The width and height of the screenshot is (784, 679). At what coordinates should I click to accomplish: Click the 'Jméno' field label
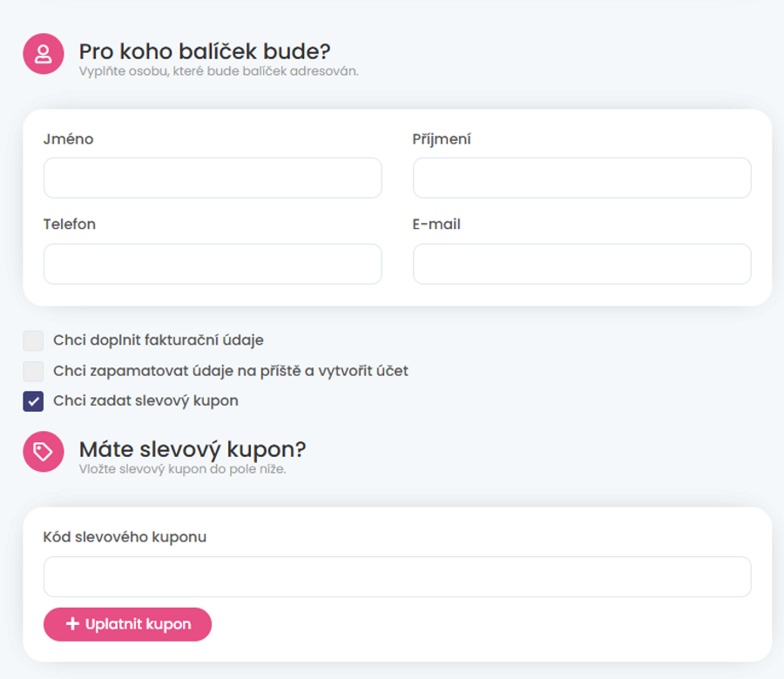point(68,139)
